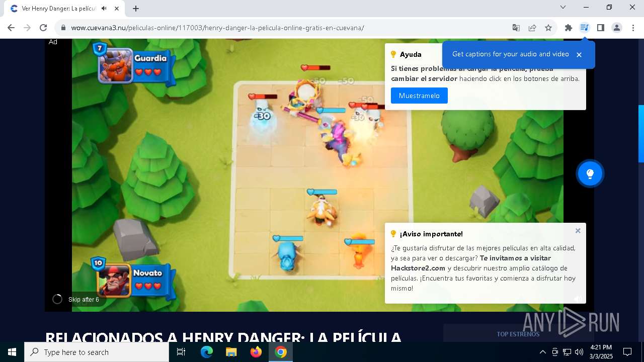644x362 pixels.
Task: Open the lightbulb help button
Action: 590,174
